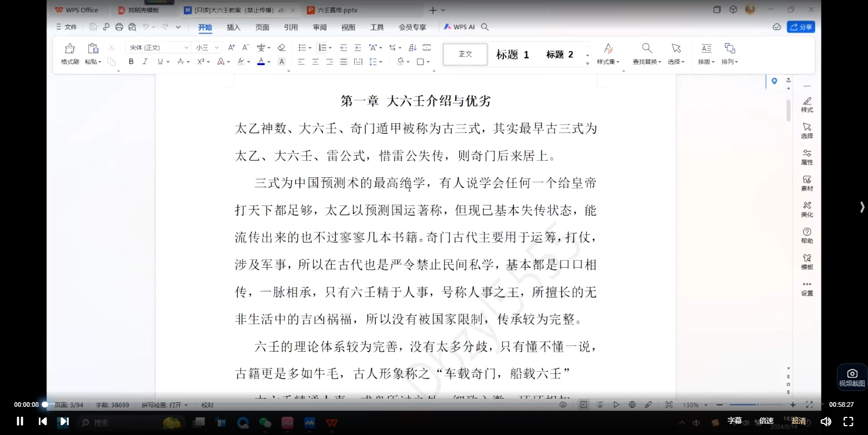
Task: Open the 美化 beautify side panel
Action: (807, 210)
